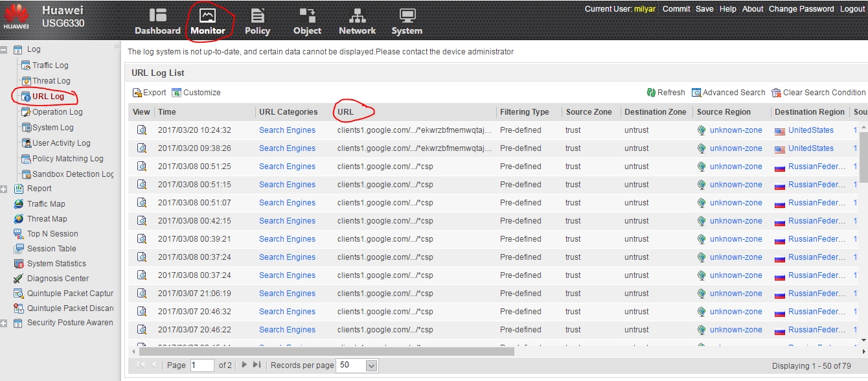Sort by URL Categories column header
Image resolution: width=868 pixels, height=381 pixels.
294,112
